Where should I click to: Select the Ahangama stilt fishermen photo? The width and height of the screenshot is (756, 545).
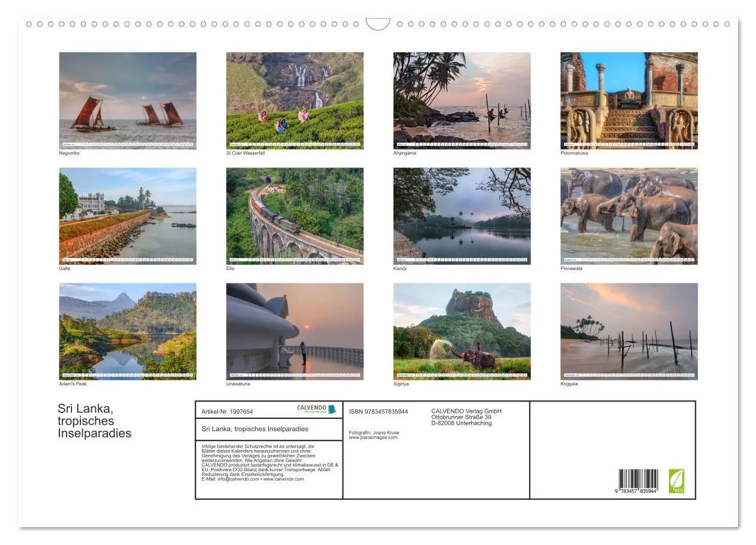(462, 100)
